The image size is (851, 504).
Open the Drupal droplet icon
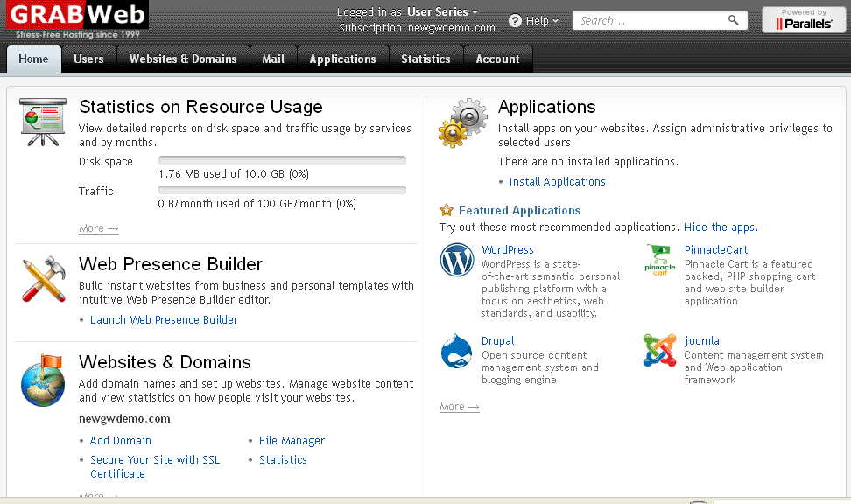click(x=457, y=352)
